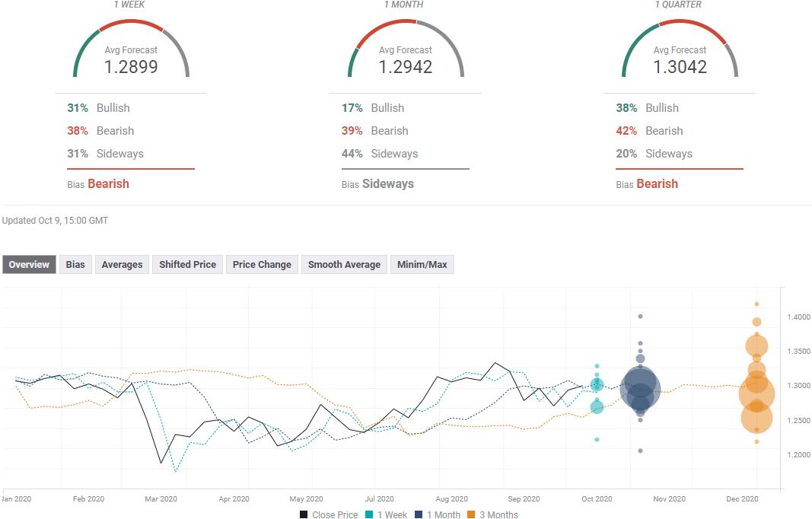
Task: Click the 1 WEEK gauge heading
Action: [129, 4]
